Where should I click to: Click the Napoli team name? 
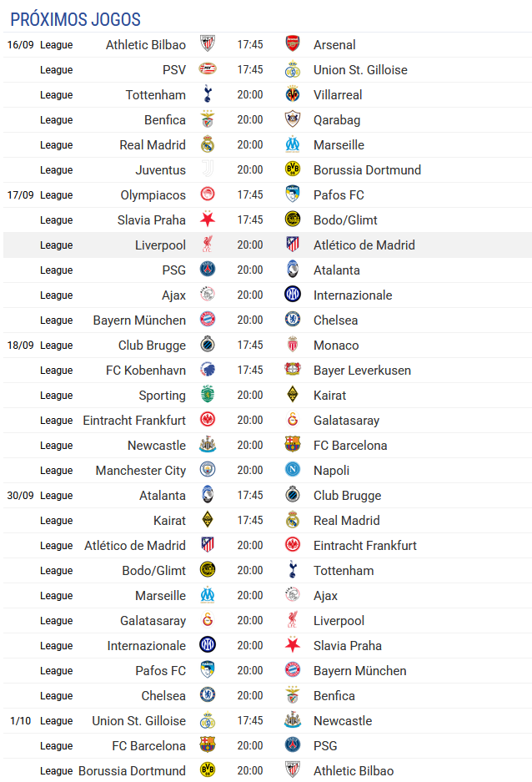(x=331, y=471)
